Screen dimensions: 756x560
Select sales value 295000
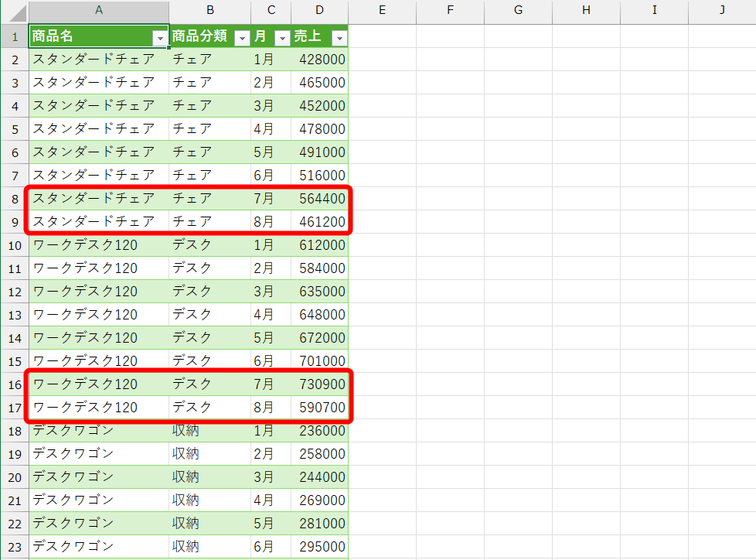[x=320, y=547]
